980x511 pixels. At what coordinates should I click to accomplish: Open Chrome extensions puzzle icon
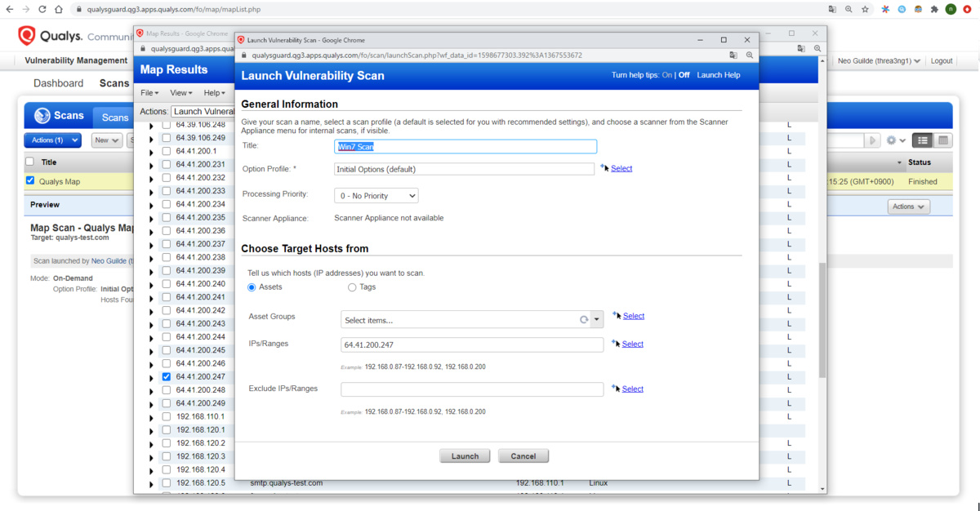point(934,9)
